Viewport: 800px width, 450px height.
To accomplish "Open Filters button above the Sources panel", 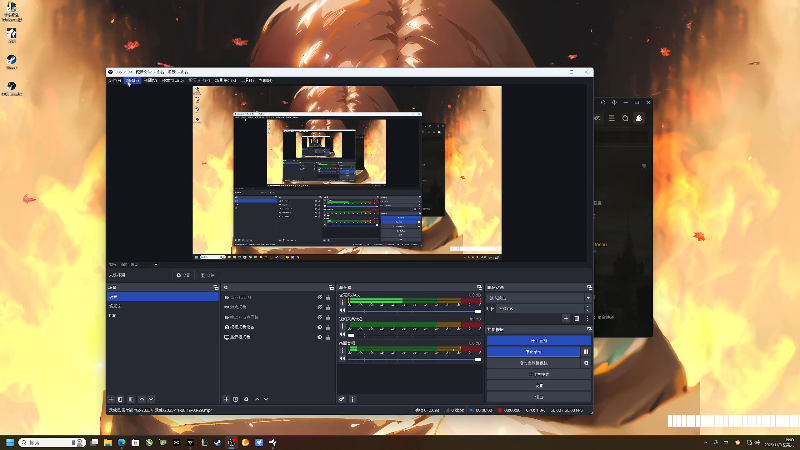I will coord(207,275).
